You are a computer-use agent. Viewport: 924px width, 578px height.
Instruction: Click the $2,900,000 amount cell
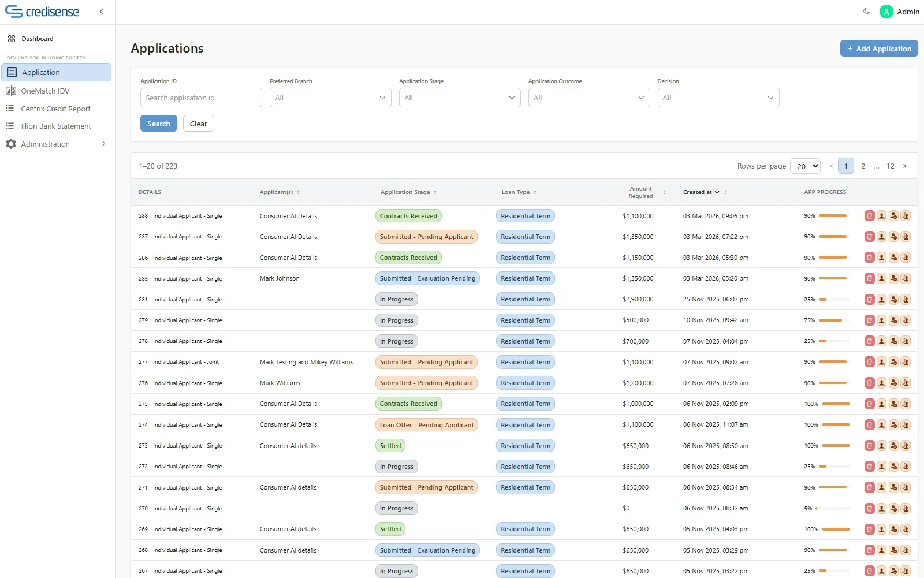[x=638, y=300]
